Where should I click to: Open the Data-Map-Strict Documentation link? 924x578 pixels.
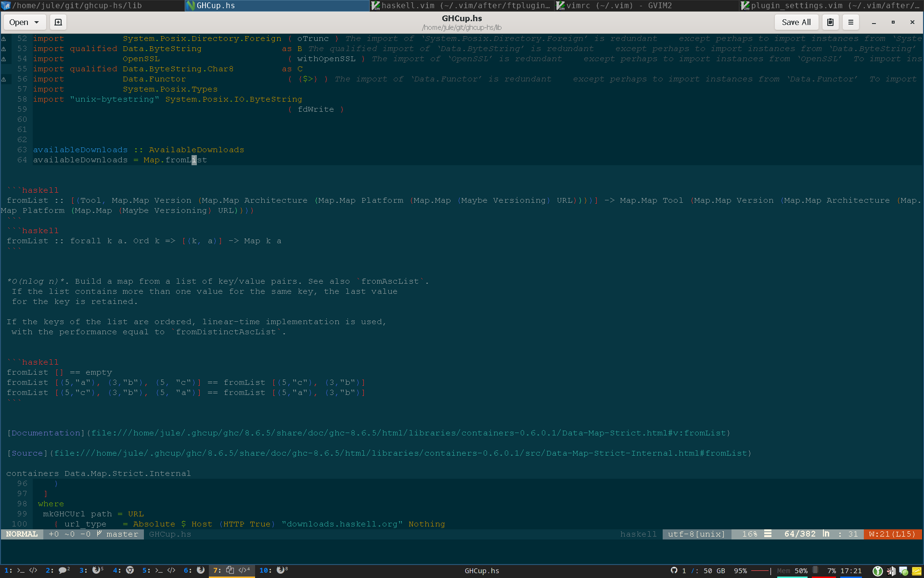pyautogui.click(x=45, y=433)
